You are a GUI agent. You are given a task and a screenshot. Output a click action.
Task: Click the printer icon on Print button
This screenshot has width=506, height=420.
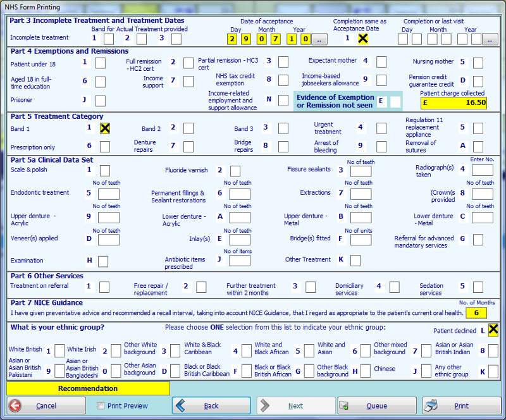click(x=432, y=405)
